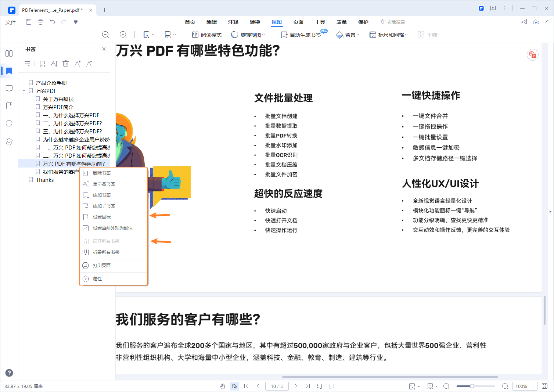Viewport: 554px width, 392px height.
Task: Switch to the 转换 ribbon tab
Action: click(x=255, y=22)
